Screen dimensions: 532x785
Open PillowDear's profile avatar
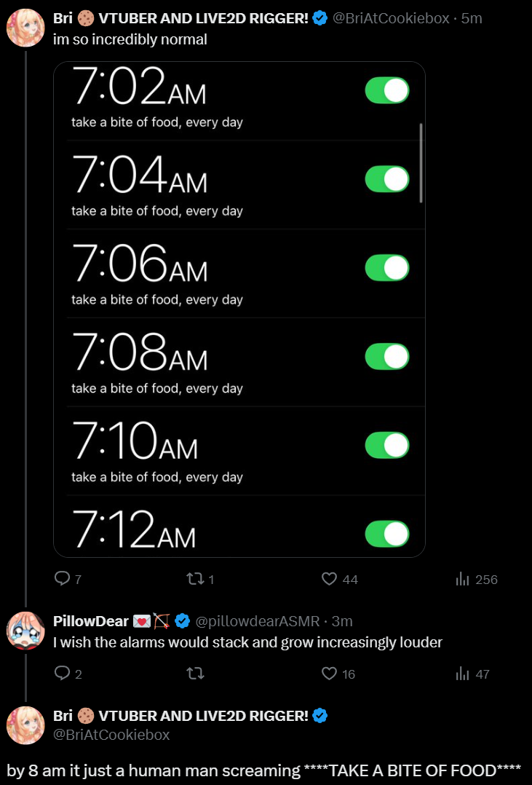[25, 631]
